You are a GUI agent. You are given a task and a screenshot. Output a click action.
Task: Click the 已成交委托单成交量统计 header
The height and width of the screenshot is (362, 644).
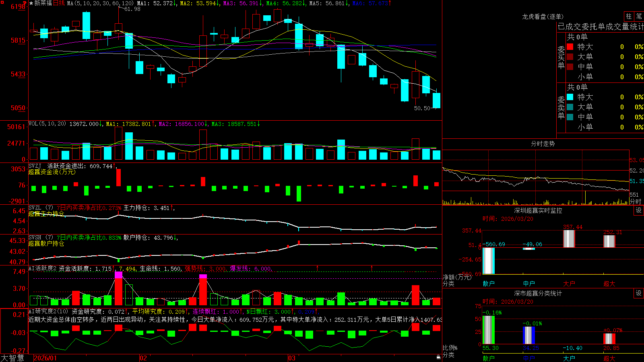pos(601,27)
